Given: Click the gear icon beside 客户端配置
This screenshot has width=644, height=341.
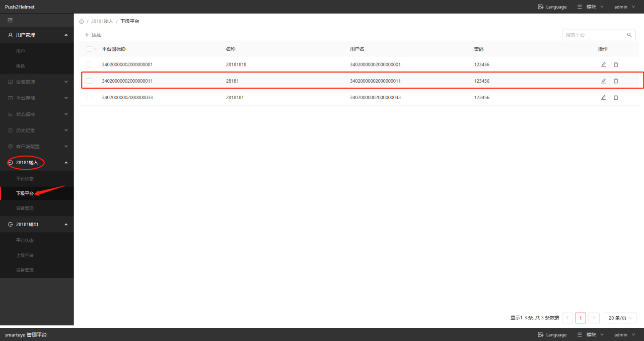Looking at the screenshot, I should [x=10, y=146].
